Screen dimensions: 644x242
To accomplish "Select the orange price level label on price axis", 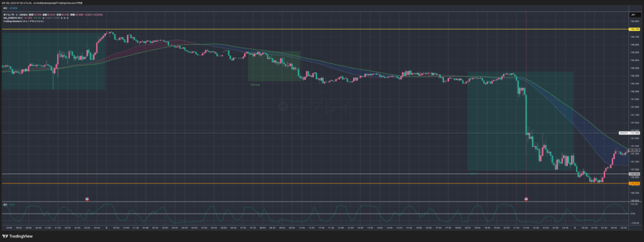I will tap(635, 184).
